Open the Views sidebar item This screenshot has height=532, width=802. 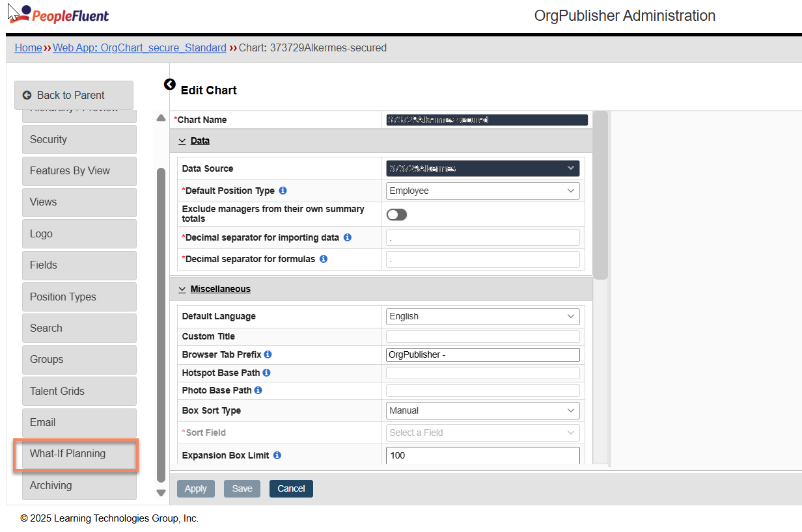click(79, 202)
